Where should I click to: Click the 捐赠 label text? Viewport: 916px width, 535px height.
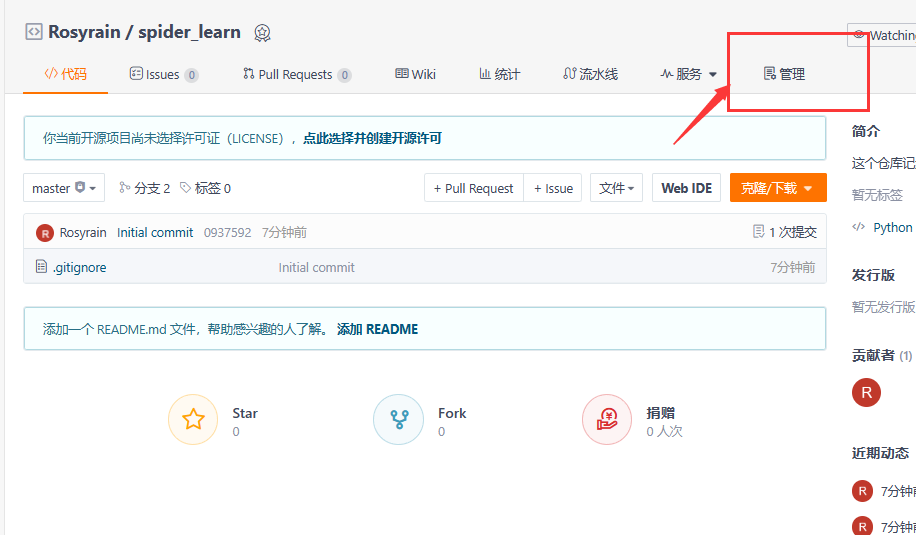click(x=661, y=413)
